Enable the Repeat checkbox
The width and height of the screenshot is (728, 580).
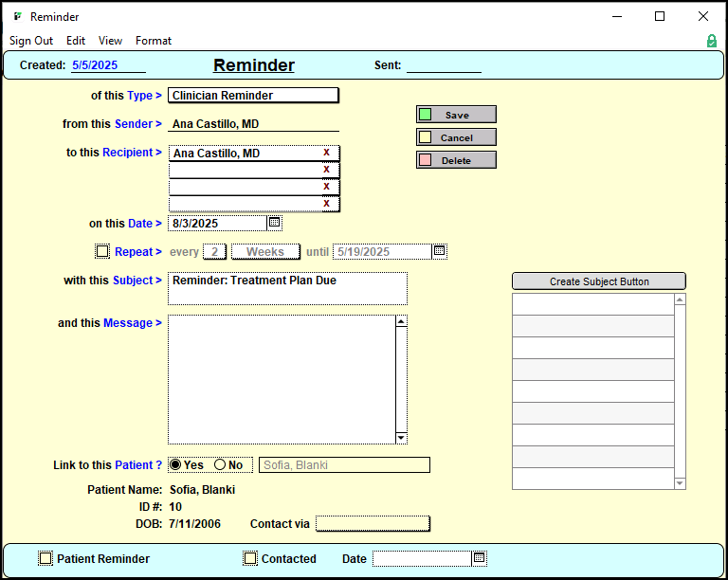102,252
